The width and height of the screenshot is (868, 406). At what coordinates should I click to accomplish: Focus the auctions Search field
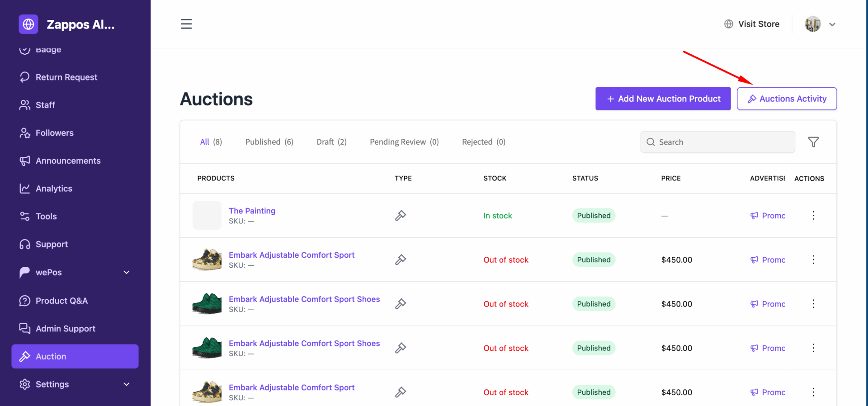717,142
